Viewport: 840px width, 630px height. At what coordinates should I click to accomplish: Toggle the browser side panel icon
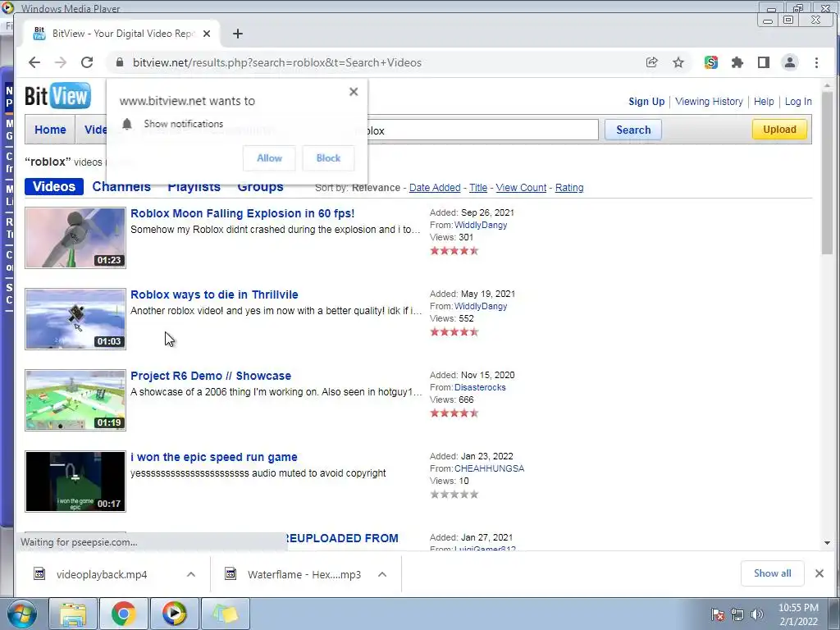tap(764, 62)
